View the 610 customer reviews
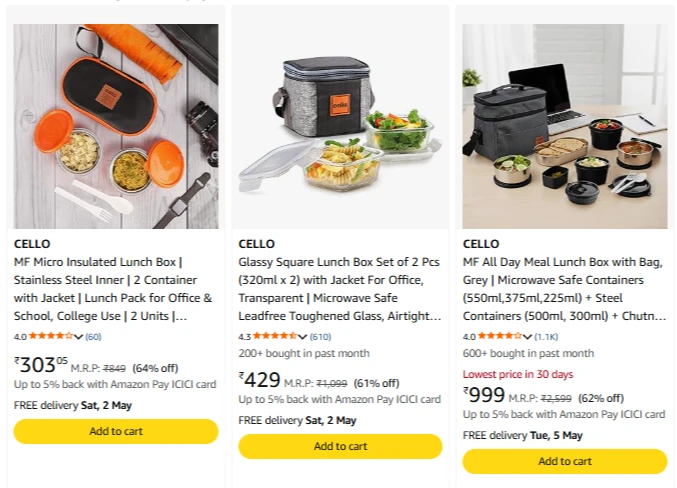 320,337
